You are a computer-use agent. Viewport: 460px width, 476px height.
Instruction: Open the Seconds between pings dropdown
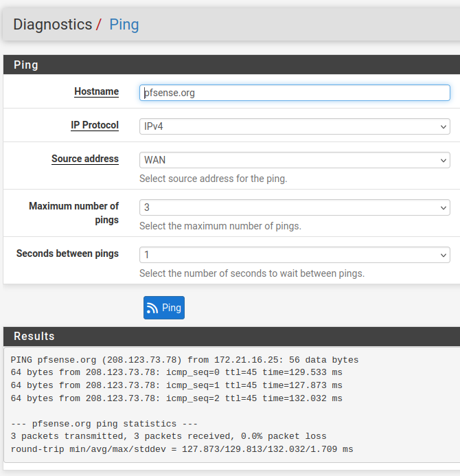[x=295, y=255]
